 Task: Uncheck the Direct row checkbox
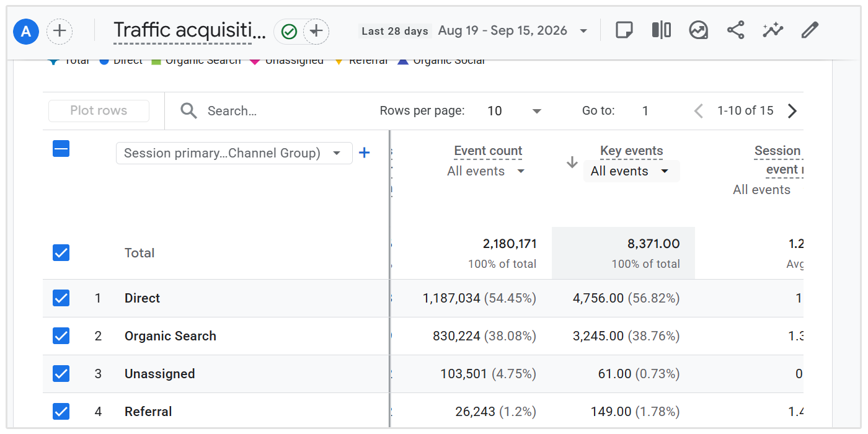[61, 298]
